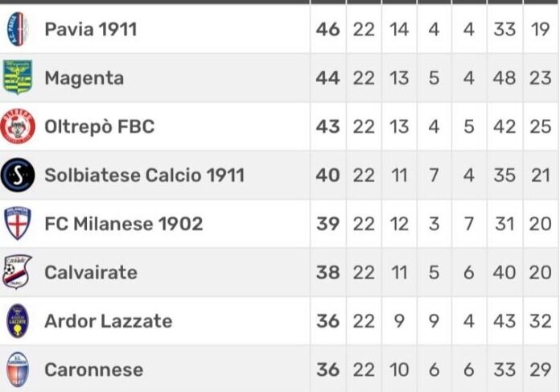Open the Oltrepò FBC team logo

(x=18, y=126)
